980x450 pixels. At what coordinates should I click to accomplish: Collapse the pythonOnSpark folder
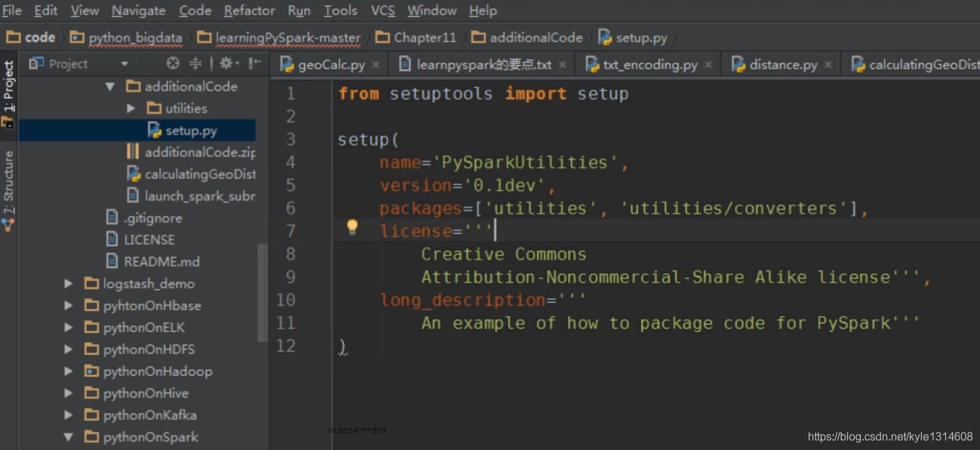tap(68, 437)
